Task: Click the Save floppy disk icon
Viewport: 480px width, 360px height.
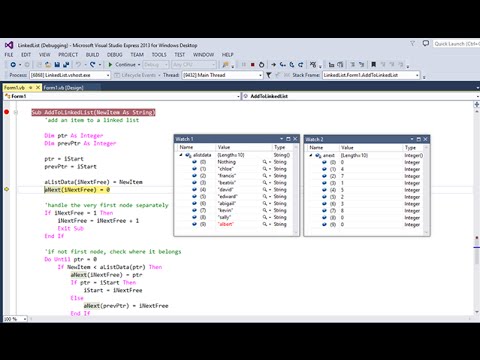Action: pos(57,65)
